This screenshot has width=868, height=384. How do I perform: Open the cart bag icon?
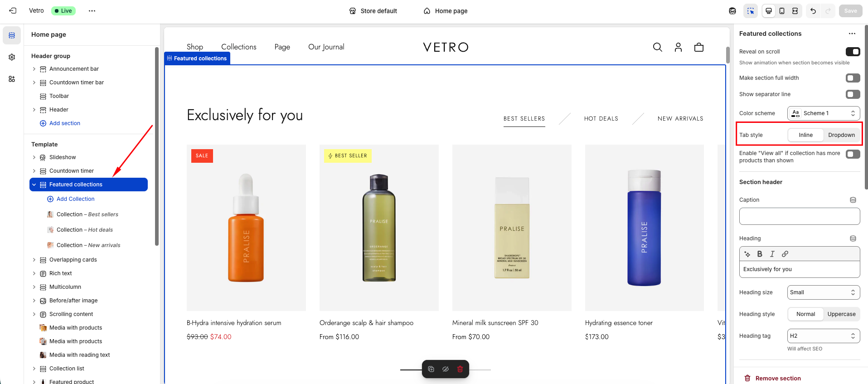[698, 47]
